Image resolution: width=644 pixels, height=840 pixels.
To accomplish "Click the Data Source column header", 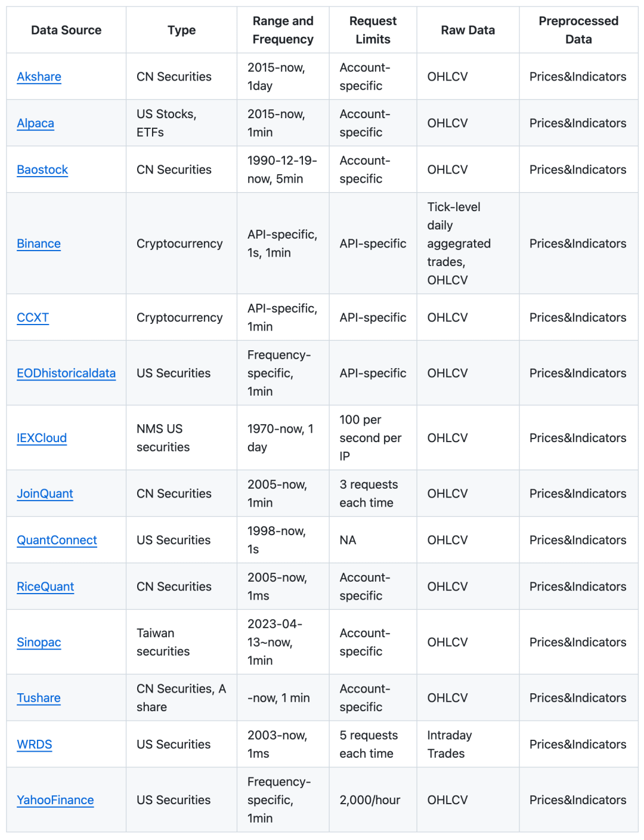I will 66,30.
